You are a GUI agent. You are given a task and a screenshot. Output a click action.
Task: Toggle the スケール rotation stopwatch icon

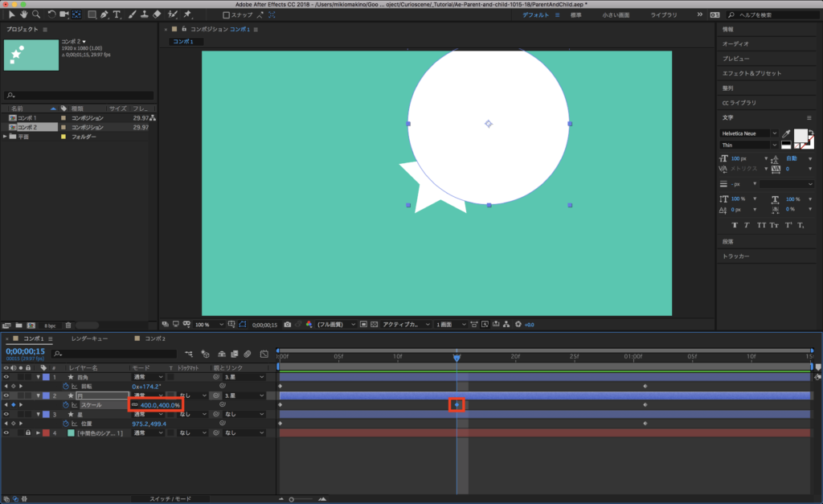(68, 405)
